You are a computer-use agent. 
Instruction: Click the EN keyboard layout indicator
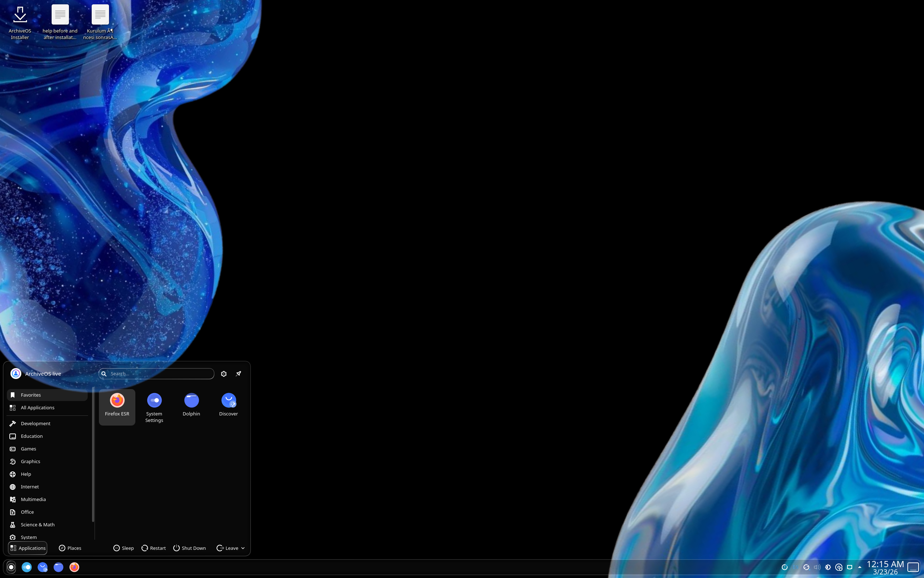coord(796,567)
